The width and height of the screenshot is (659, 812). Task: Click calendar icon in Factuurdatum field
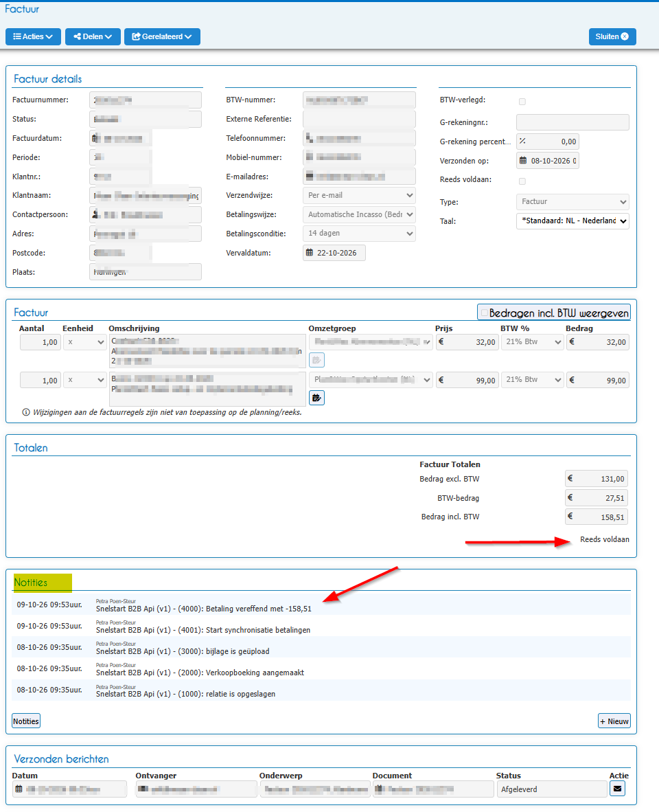tap(95, 138)
